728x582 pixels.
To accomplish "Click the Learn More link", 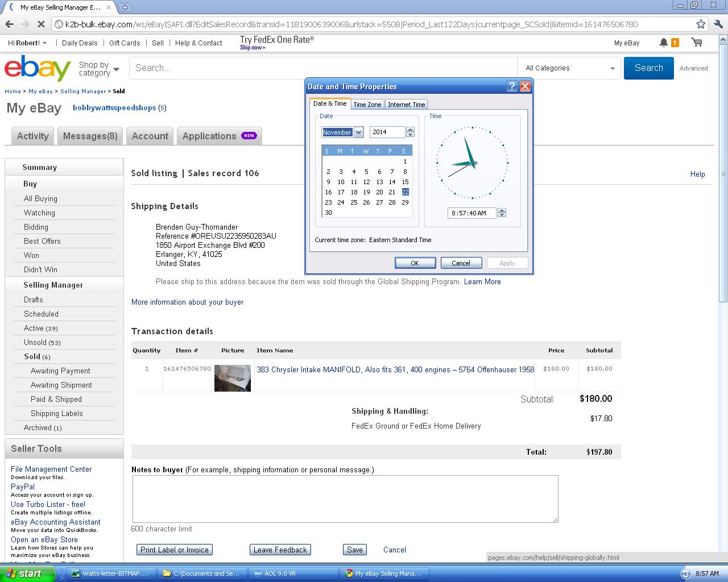I will (x=482, y=281).
